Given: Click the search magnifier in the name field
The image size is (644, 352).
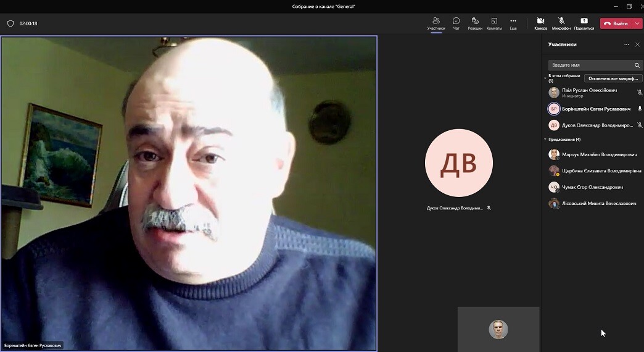Looking at the screenshot, I should click(x=637, y=65).
